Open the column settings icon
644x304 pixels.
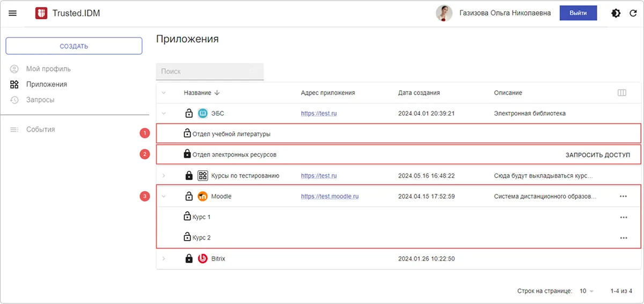(622, 93)
